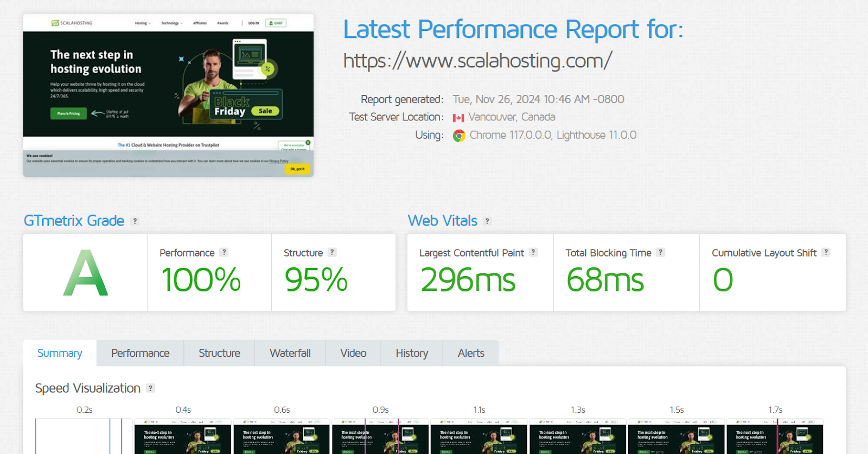Viewport: 868px width, 454px height.
Task: Click the Chrome 117.0.0.0, Lighthouse 11.0.0 text
Action: pos(553,135)
